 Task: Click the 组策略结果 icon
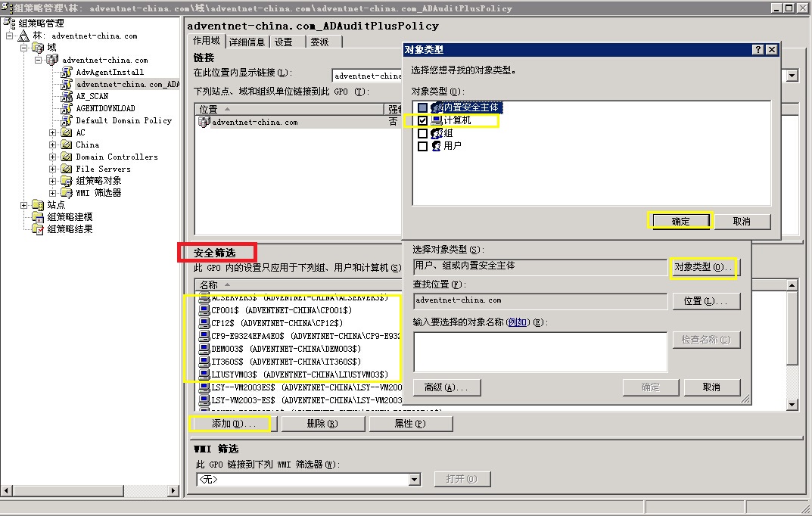(x=38, y=228)
